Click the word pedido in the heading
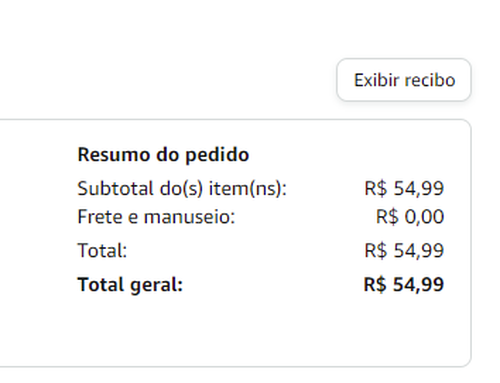 click(x=217, y=156)
